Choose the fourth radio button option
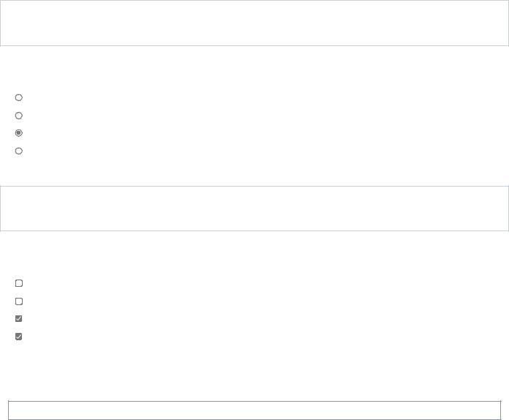This screenshot has height=420, width=509. 19,151
